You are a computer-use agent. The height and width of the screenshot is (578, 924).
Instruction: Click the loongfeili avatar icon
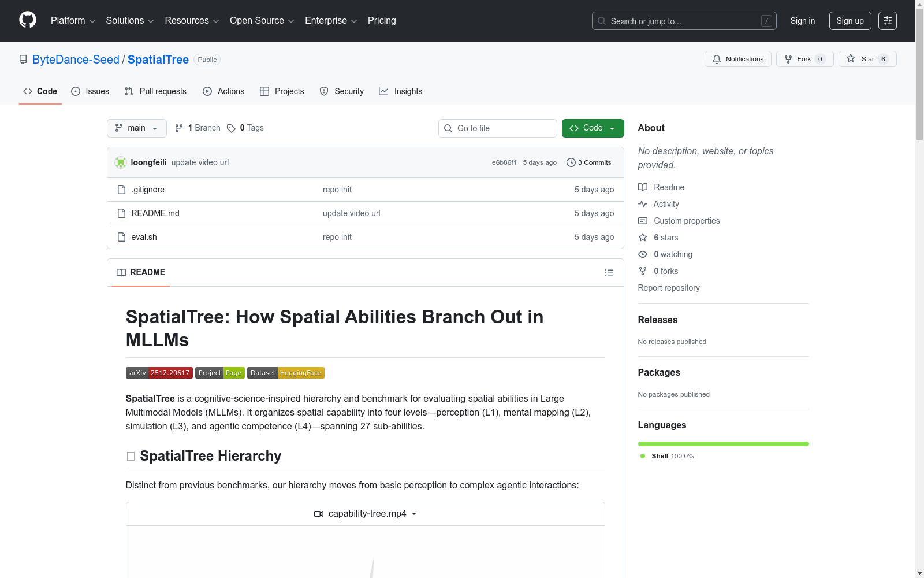click(121, 162)
